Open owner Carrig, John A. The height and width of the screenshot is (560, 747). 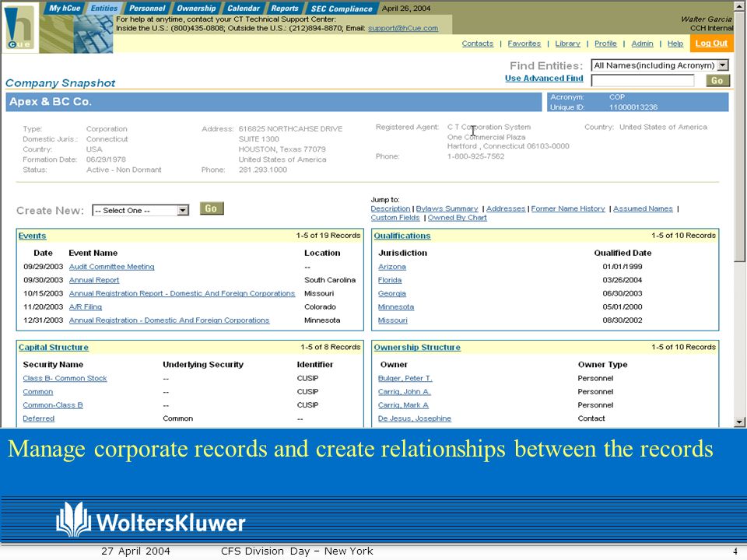pos(404,391)
